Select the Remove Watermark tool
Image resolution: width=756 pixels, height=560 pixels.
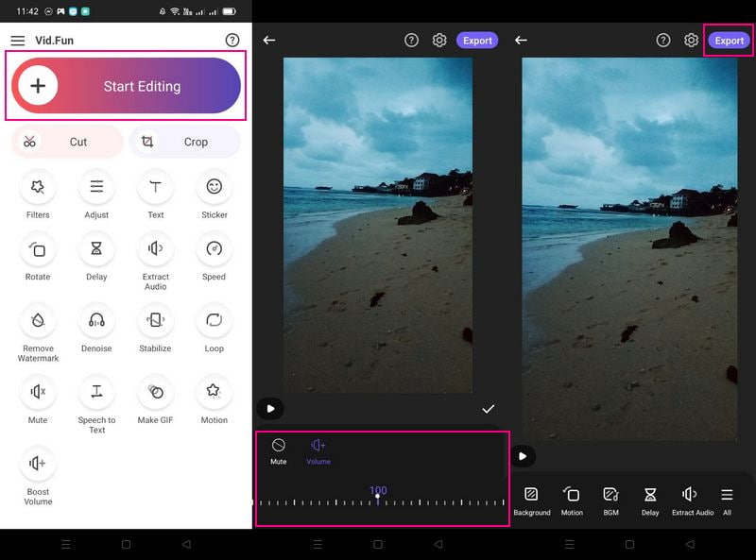coord(38,321)
